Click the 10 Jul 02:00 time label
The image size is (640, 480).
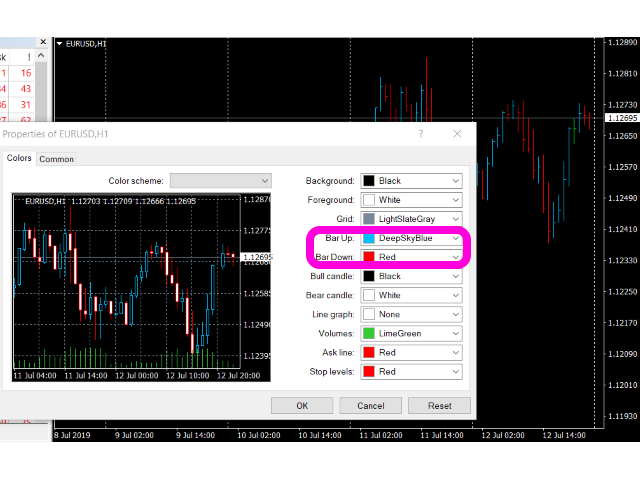coord(259,435)
